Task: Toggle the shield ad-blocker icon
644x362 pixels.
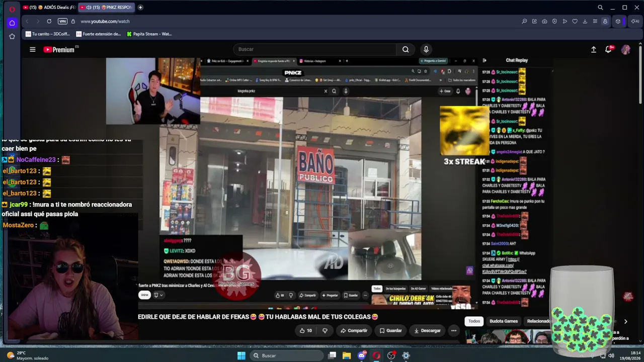Action: coord(554,21)
